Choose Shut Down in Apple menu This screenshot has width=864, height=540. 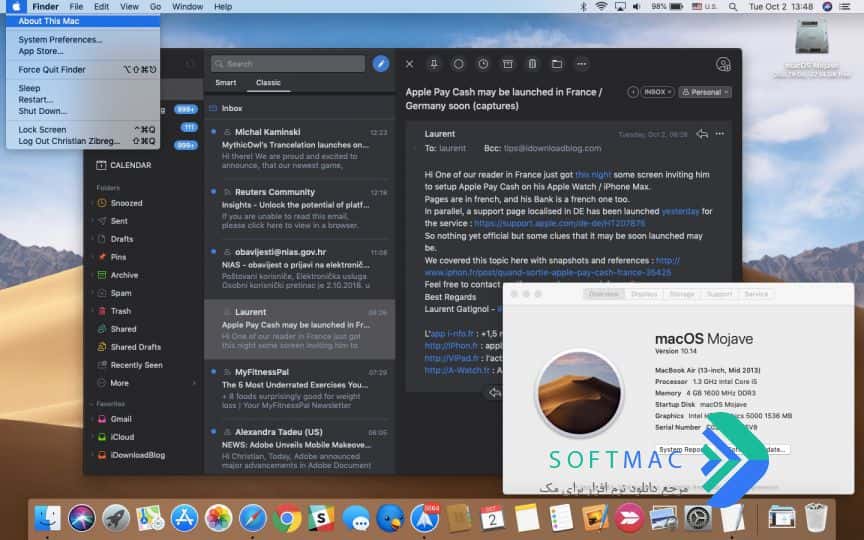click(x=83, y=111)
